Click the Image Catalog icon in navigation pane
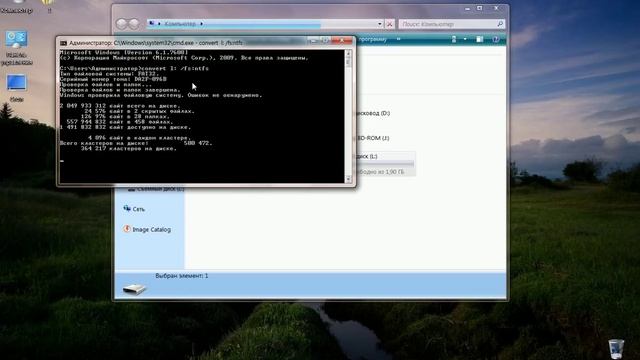 click(127, 229)
